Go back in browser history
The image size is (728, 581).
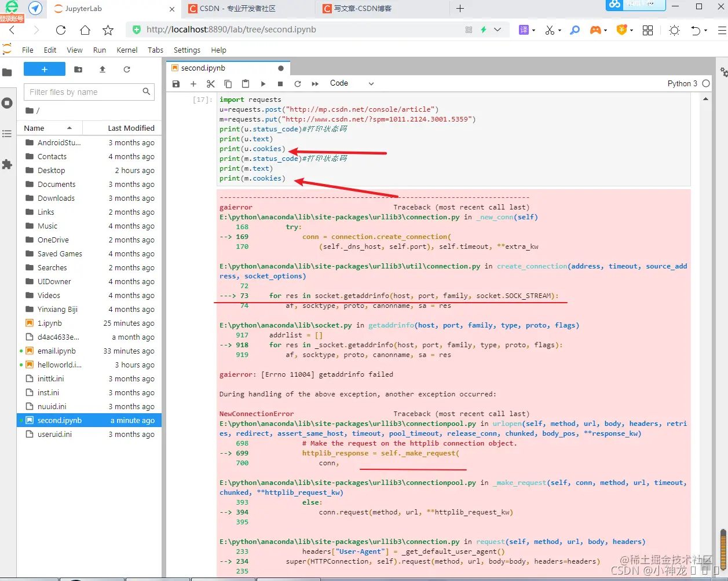tap(12, 30)
